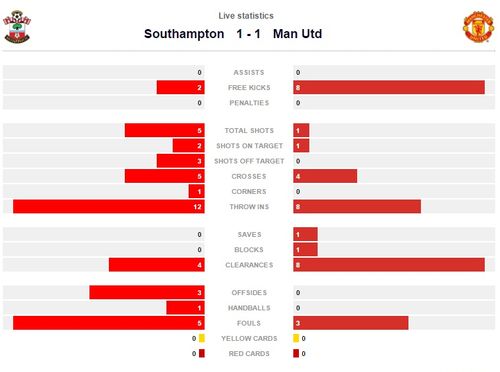
Task: Select the SHOTS ON TARGET label
Action: point(249,146)
